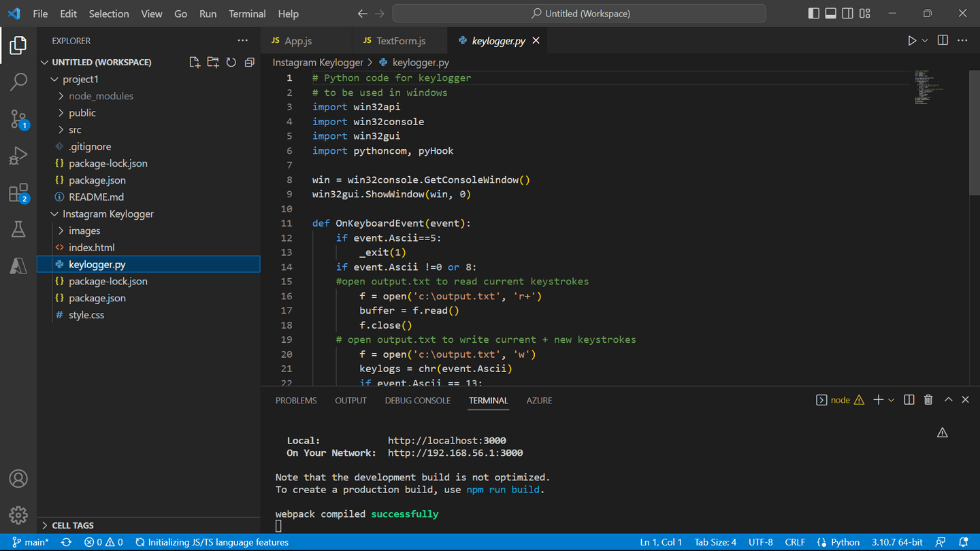The image size is (980, 551).
Task: Open the Selection menu
Action: [x=109, y=14]
